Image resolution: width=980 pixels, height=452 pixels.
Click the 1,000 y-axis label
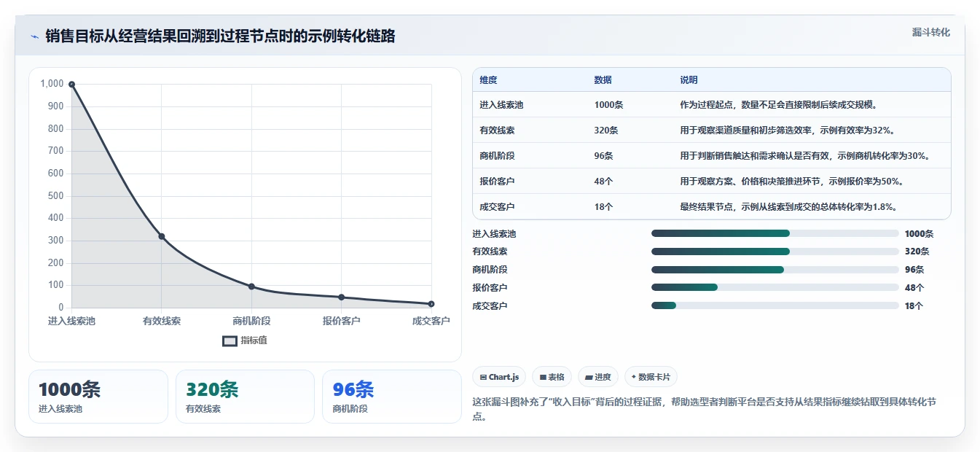(x=52, y=84)
